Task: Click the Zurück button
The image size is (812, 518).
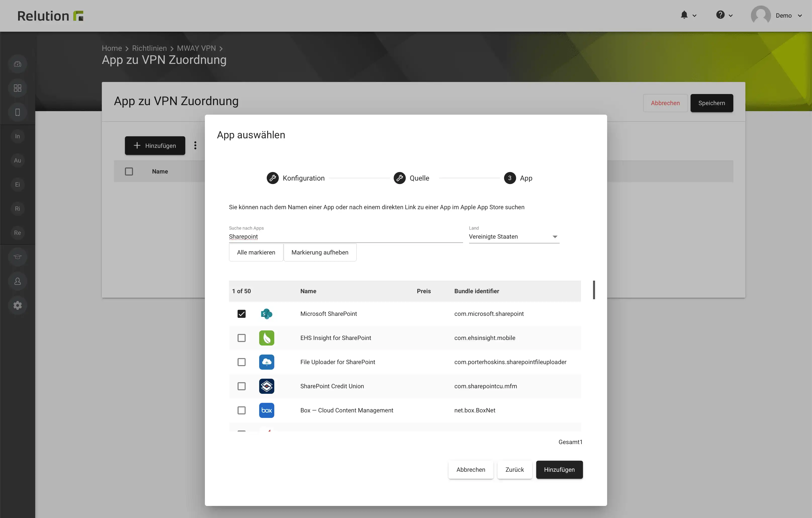Action: click(515, 470)
